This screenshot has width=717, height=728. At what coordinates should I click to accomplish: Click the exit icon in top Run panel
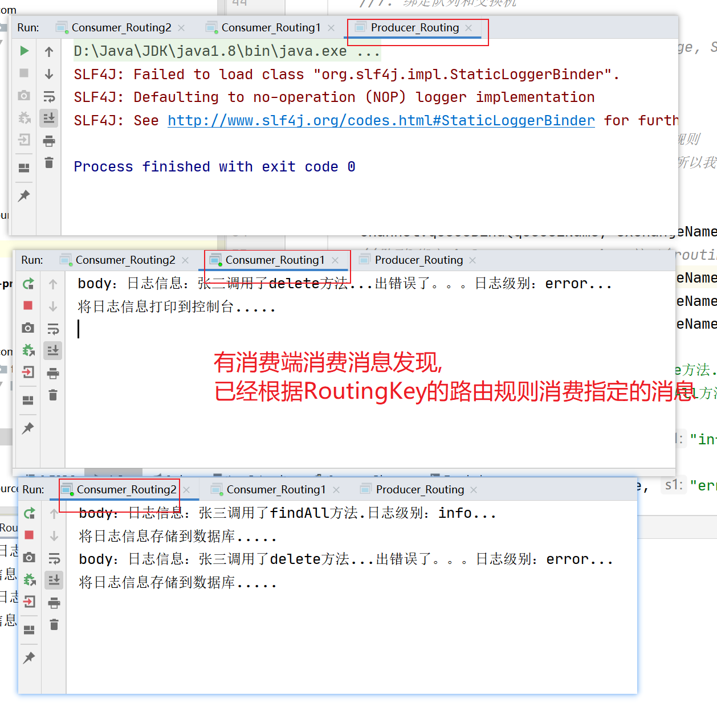pos(24,140)
